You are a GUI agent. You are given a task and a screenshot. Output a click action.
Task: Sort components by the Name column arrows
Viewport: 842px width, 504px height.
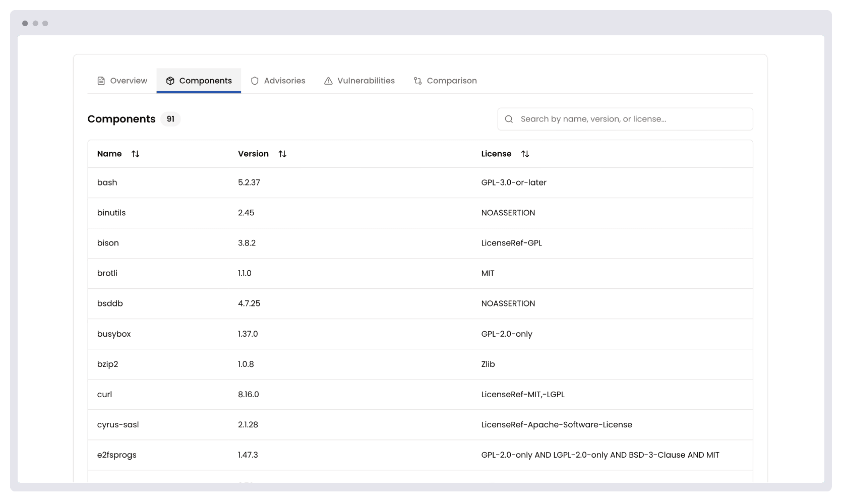coord(135,154)
